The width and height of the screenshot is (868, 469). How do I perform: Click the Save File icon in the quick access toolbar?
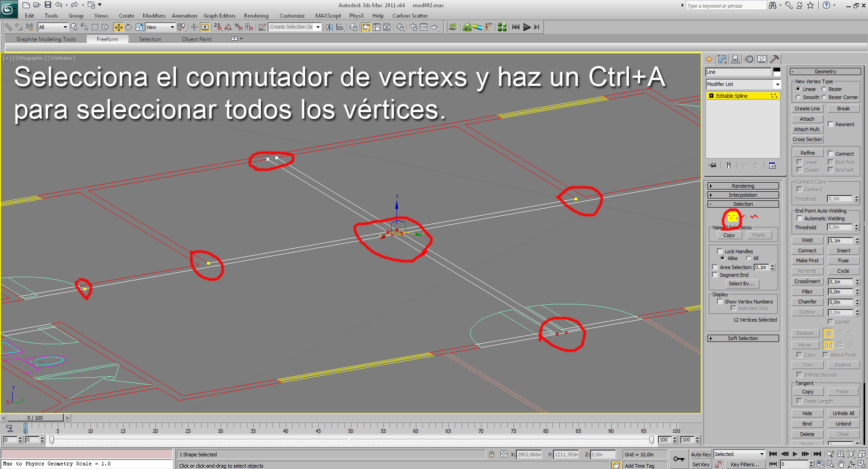[x=48, y=5]
